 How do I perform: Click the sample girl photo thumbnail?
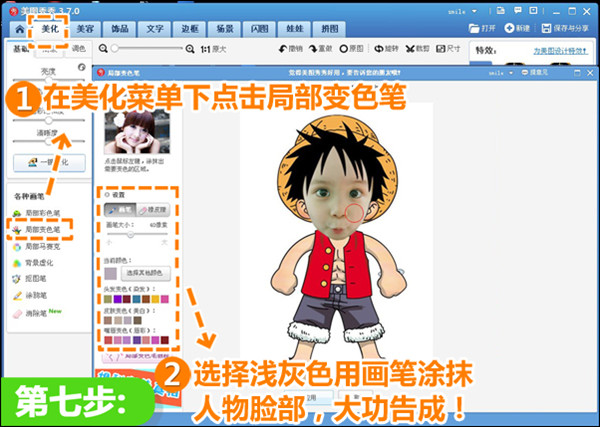tap(137, 131)
